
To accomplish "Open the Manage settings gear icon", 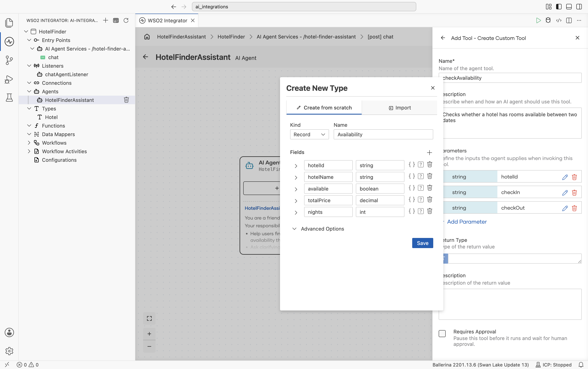I will [x=9, y=351].
